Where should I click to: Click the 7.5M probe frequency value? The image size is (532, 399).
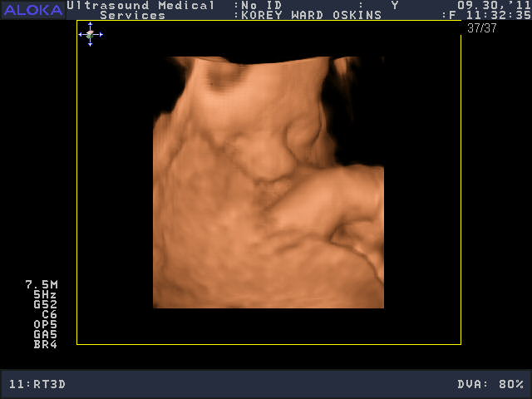tap(42, 284)
